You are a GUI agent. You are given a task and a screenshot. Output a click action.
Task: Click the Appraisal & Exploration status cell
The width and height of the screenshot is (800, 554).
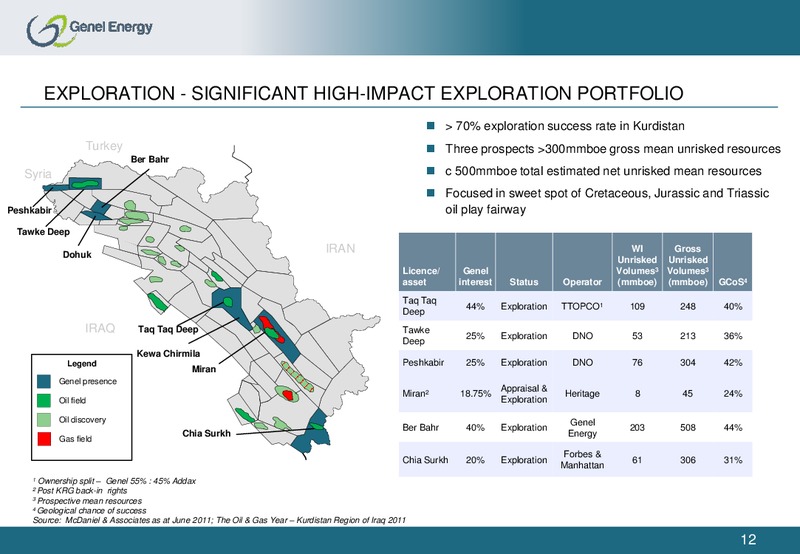[x=524, y=394]
